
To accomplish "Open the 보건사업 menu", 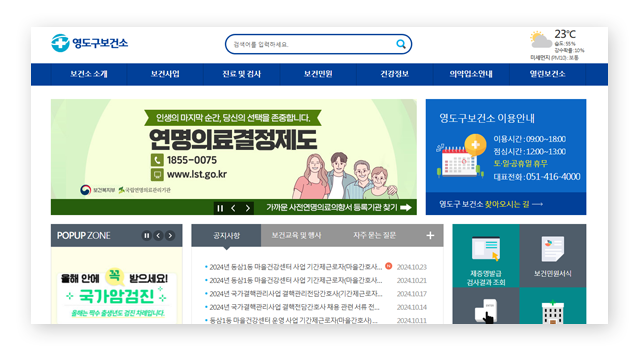I will tap(165, 74).
